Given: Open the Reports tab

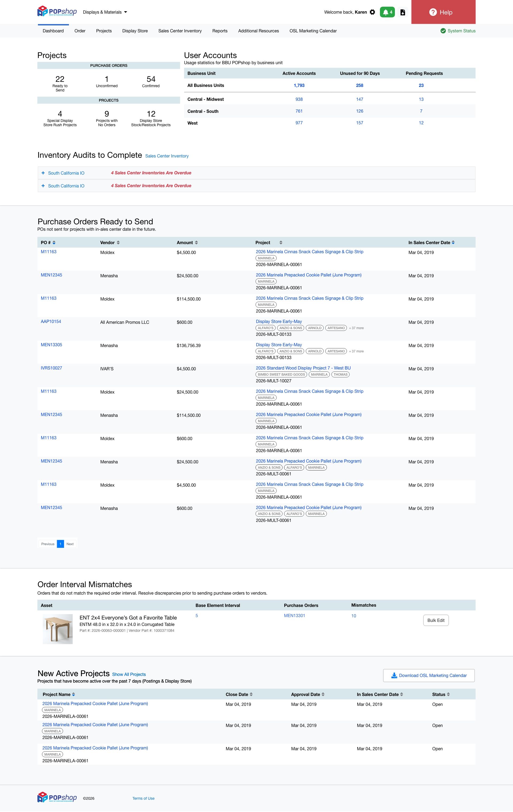Looking at the screenshot, I should pyautogui.click(x=220, y=31).
